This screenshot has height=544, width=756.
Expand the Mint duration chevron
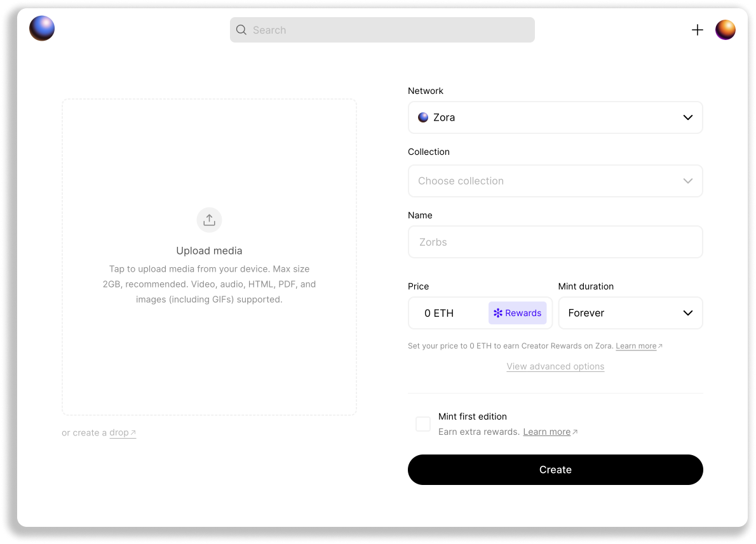tap(687, 313)
